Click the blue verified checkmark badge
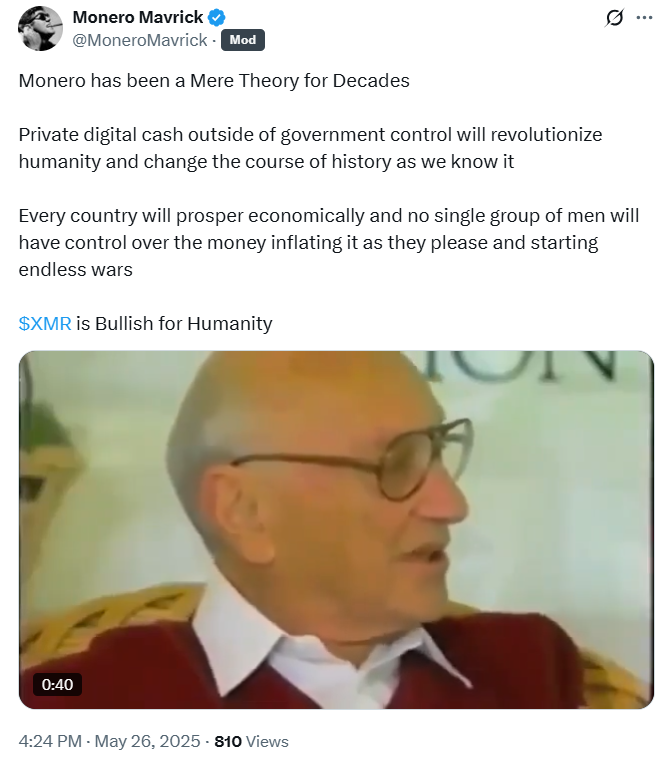The image size is (672, 759). click(216, 18)
